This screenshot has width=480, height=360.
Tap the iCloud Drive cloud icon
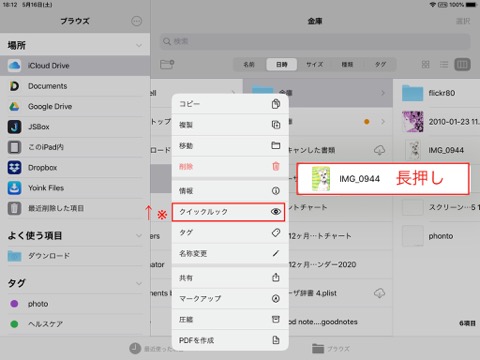coord(14,66)
